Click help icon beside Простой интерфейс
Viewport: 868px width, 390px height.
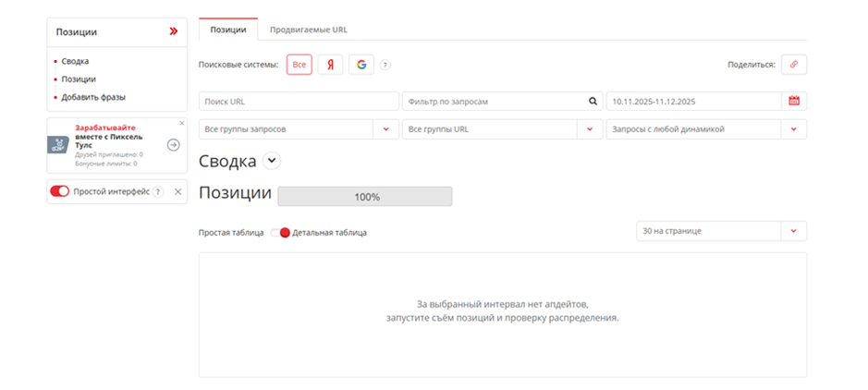(158, 191)
